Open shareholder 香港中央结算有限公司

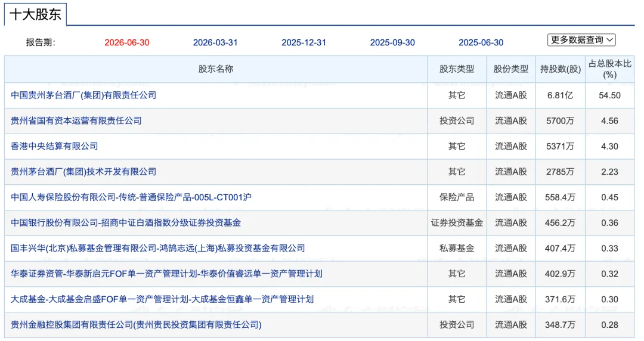pos(54,146)
